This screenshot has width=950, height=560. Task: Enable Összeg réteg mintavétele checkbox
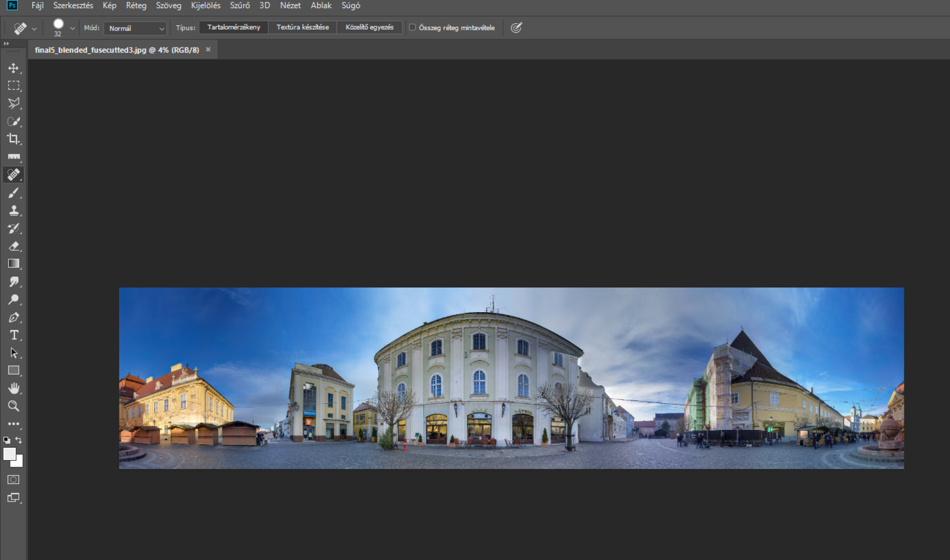point(412,28)
